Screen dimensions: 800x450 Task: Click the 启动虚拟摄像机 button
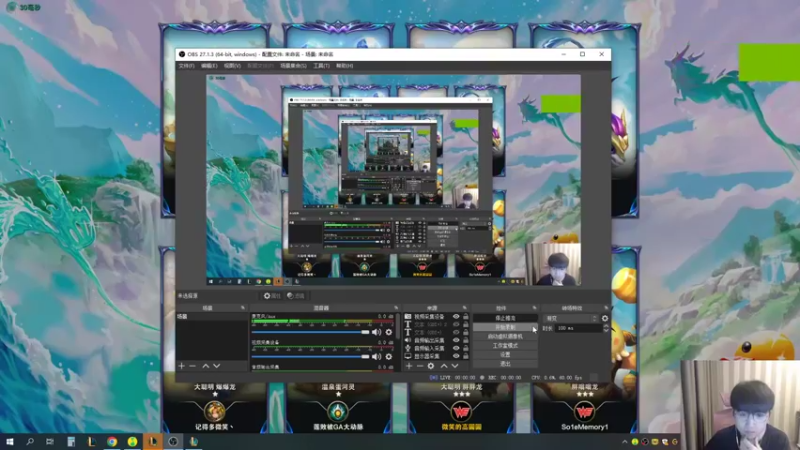505,336
